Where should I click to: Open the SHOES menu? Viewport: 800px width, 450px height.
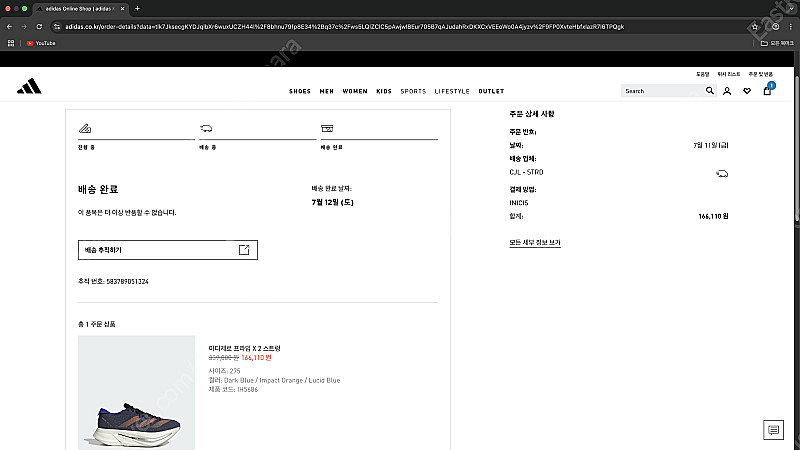pyautogui.click(x=300, y=91)
